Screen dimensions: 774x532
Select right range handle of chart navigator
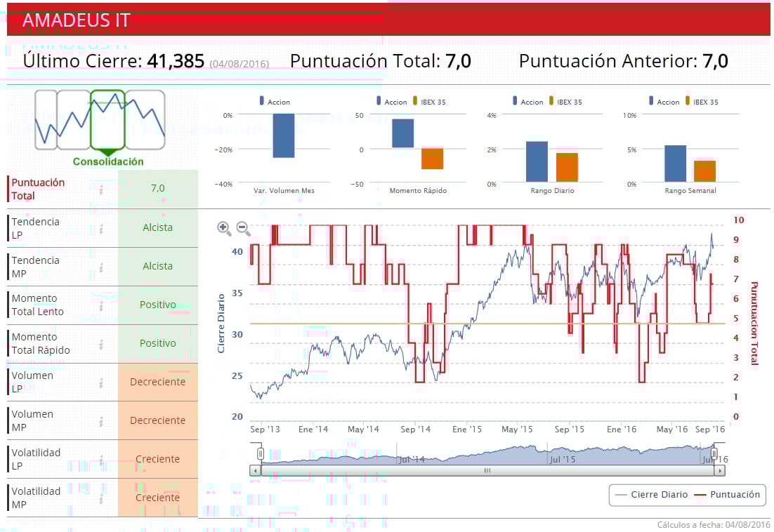pos(714,453)
